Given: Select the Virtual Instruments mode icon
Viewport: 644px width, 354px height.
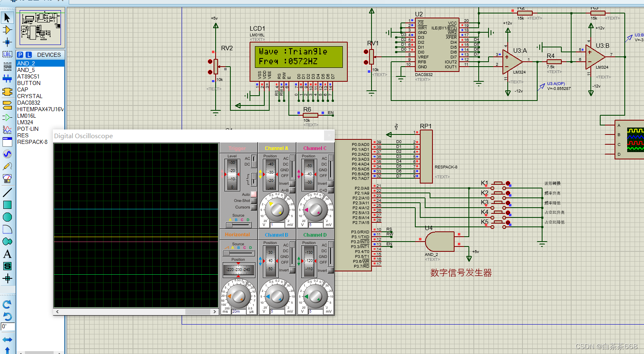Looking at the screenshot, I should [x=7, y=179].
